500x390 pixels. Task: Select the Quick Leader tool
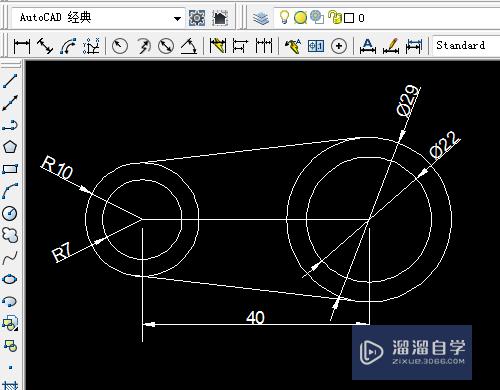pyautogui.click(x=293, y=46)
